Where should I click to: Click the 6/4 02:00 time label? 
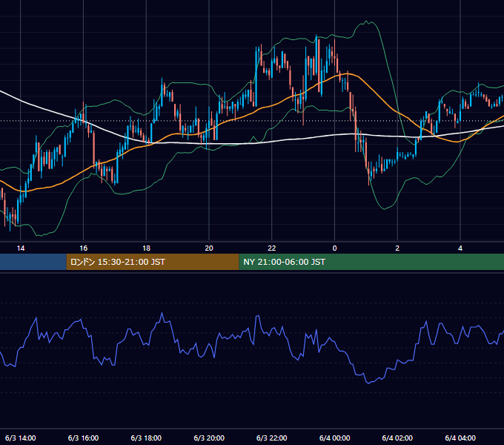click(397, 438)
